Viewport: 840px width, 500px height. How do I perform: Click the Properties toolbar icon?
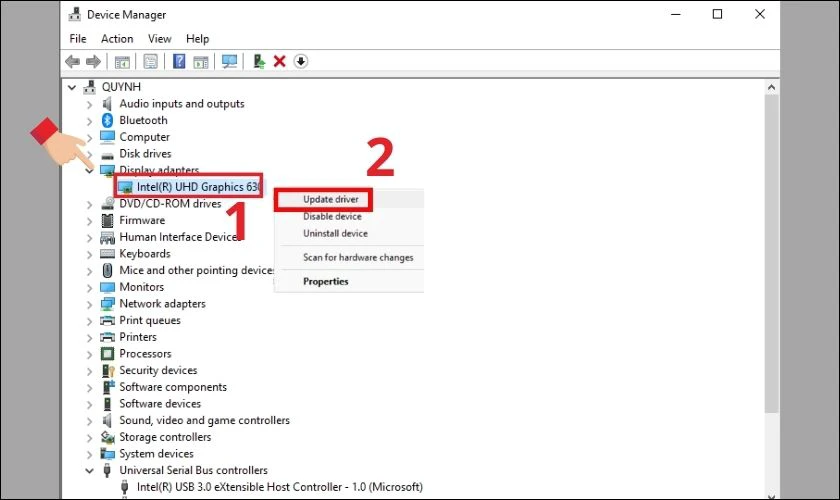tap(151, 62)
